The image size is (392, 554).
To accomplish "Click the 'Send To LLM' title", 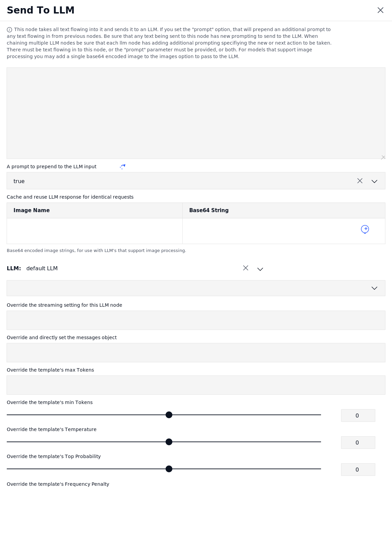I will (x=41, y=10).
